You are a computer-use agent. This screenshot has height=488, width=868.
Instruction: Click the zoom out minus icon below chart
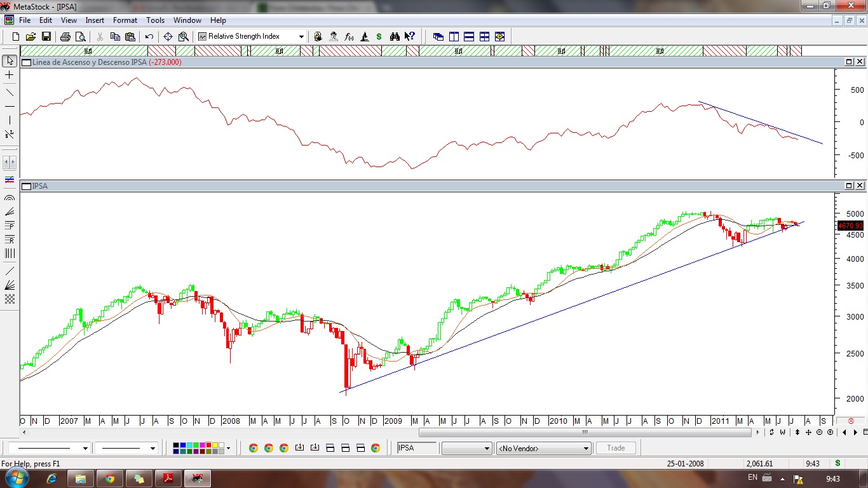[820, 432]
